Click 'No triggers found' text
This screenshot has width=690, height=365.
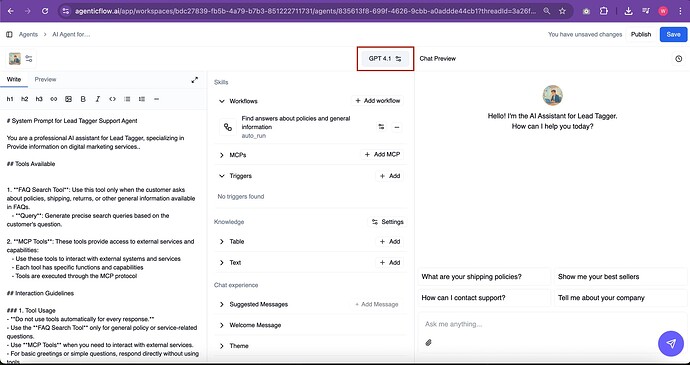[241, 196]
